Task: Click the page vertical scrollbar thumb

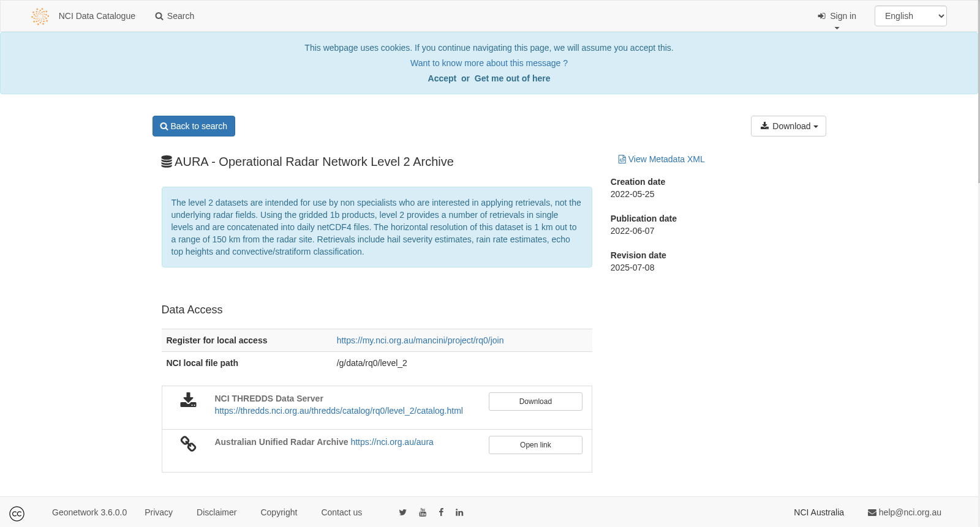Action: [x=978, y=92]
